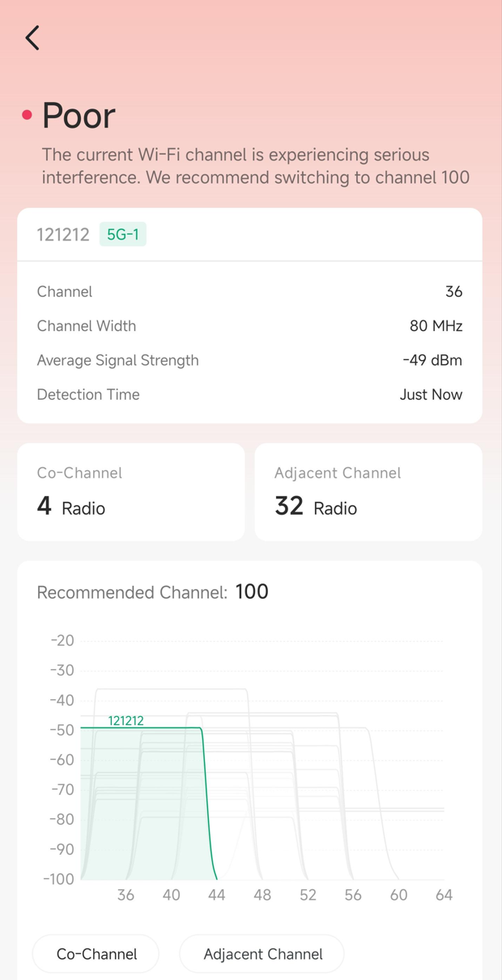Tap the green 121212 chart label

[x=125, y=721]
